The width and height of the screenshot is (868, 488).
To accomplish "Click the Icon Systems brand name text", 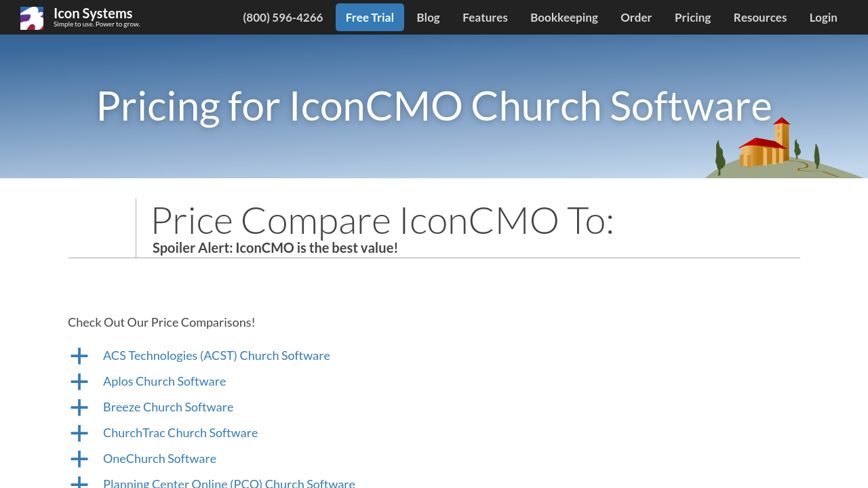I will (x=93, y=13).
